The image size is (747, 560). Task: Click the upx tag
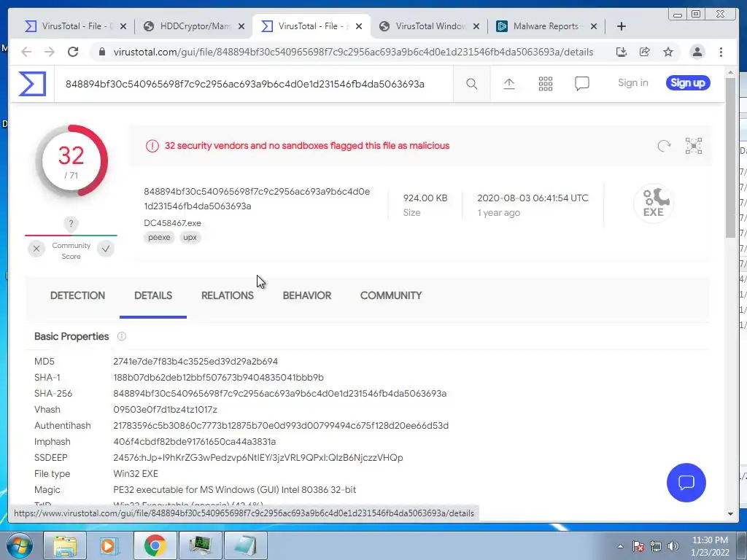tap(190, 237)
